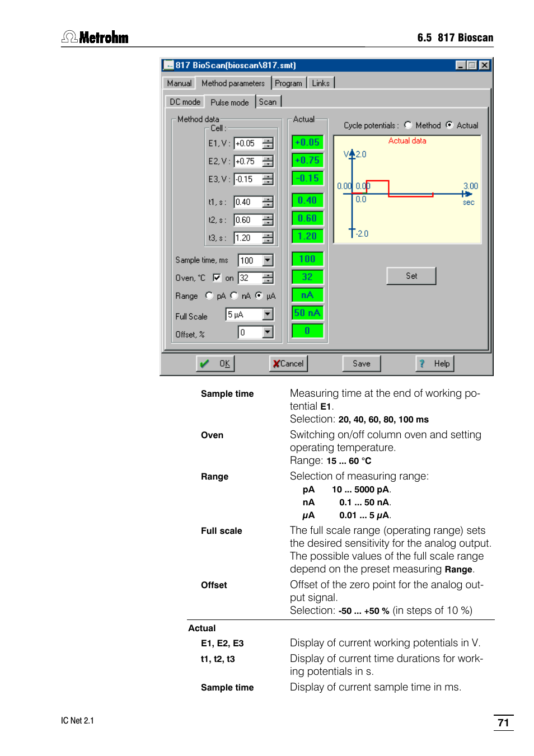Screen dimensions: 534x756
Task: Click the Oven temperature input field
Action: pyautogui.click(x=251, y=278)
